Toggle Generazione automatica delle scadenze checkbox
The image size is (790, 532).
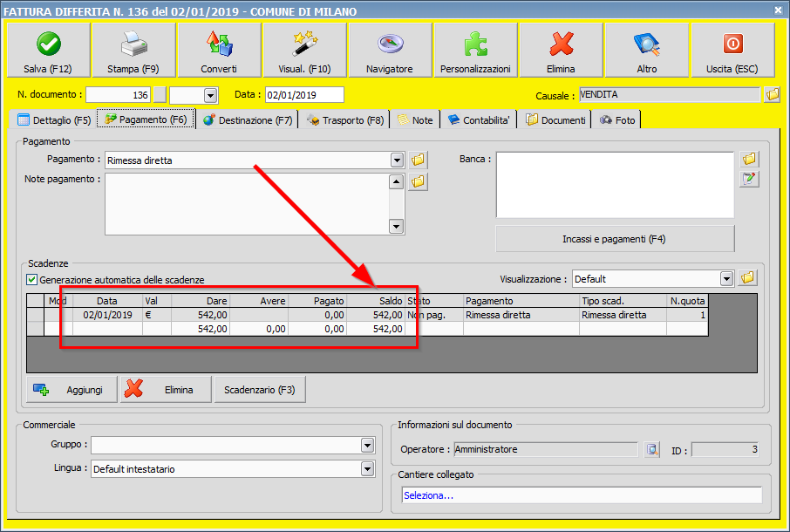pyautogui.click(x=32, y=280)
